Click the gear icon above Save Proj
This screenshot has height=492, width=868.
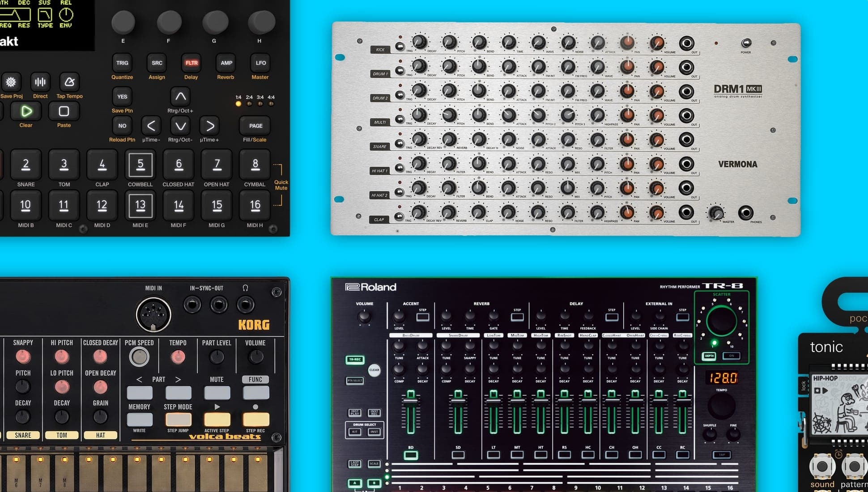11,82
